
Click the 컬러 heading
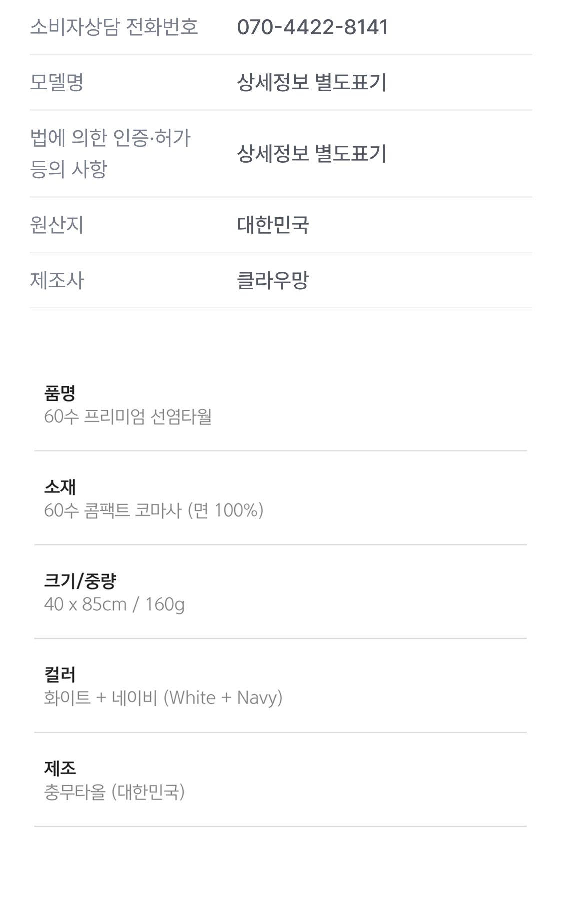click(60, 675)
